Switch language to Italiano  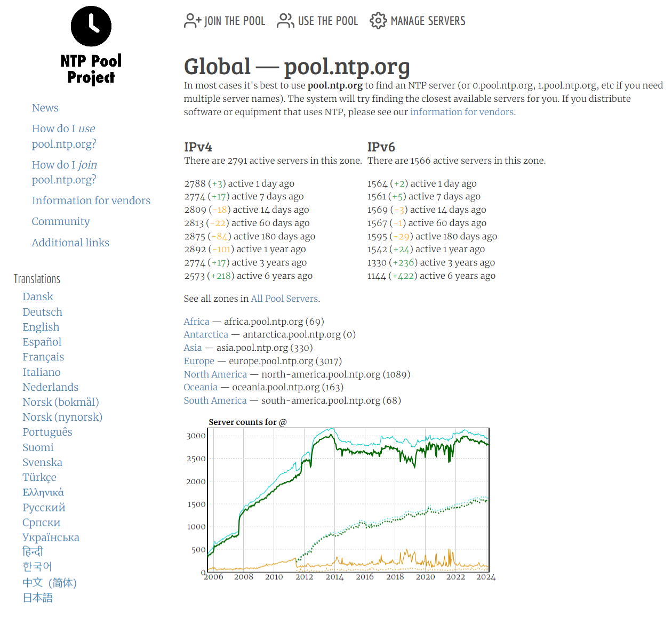[x=42, y=372]
